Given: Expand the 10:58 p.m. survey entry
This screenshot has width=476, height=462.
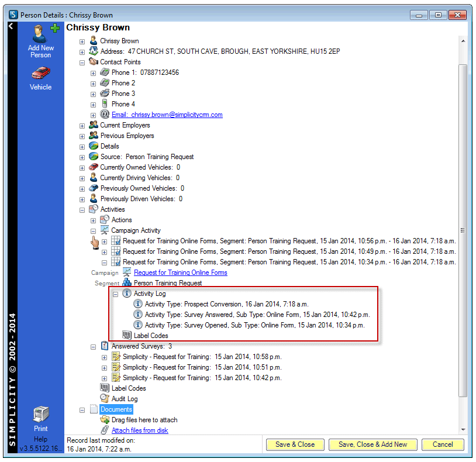Looking at the screenshot, I should [x=105, y=357].
